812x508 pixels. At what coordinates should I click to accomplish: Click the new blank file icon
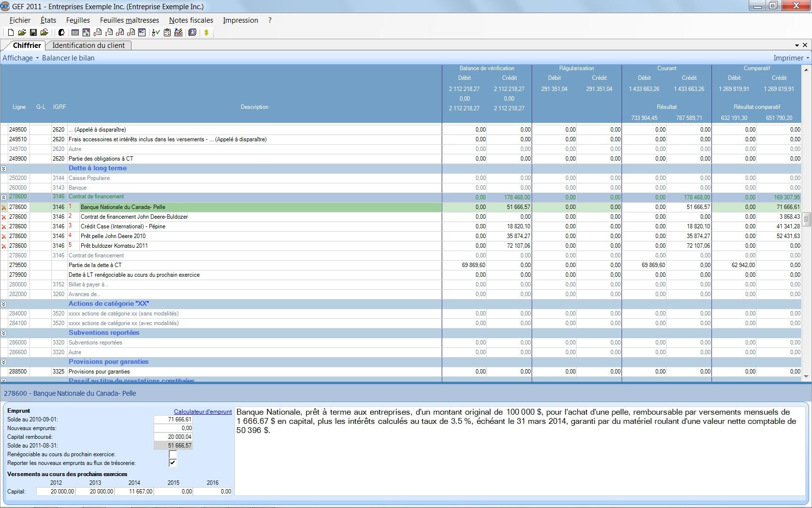[11, 32]
